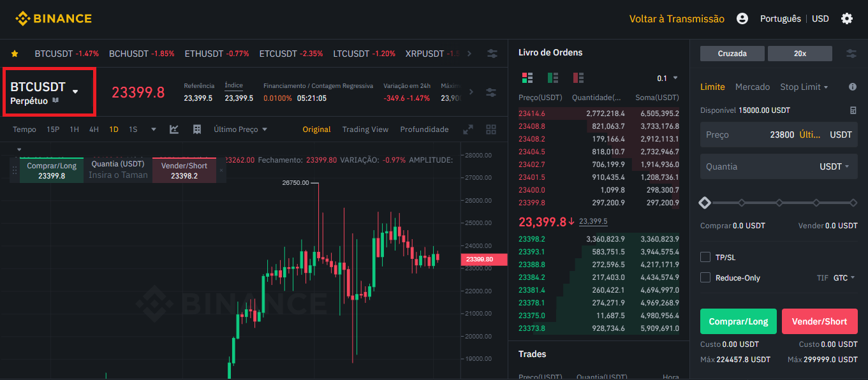The width and height of the screenshot is (868, 380).
Task: Show only asks in order book
Action: click(578, 78)
